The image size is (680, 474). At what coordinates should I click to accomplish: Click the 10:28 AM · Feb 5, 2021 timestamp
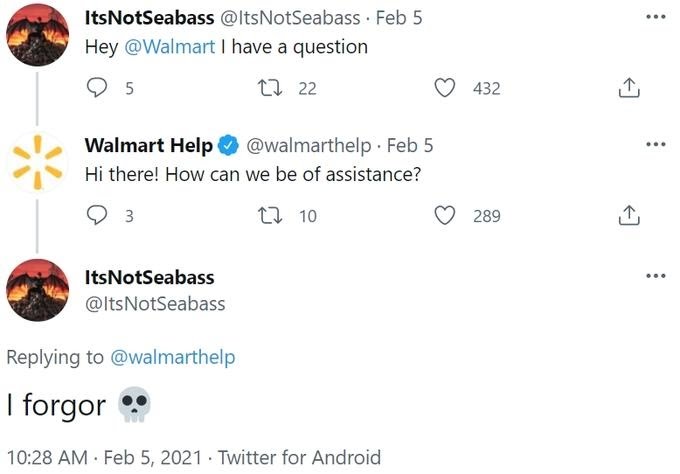(104, 458)
